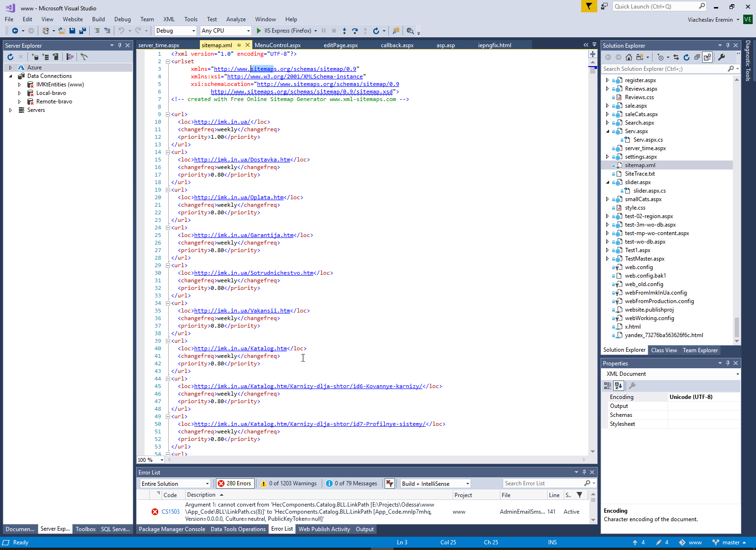Open the Analyze menu
Image resolution: width=756 pixels, height=550 pixels.
point(236,19)
